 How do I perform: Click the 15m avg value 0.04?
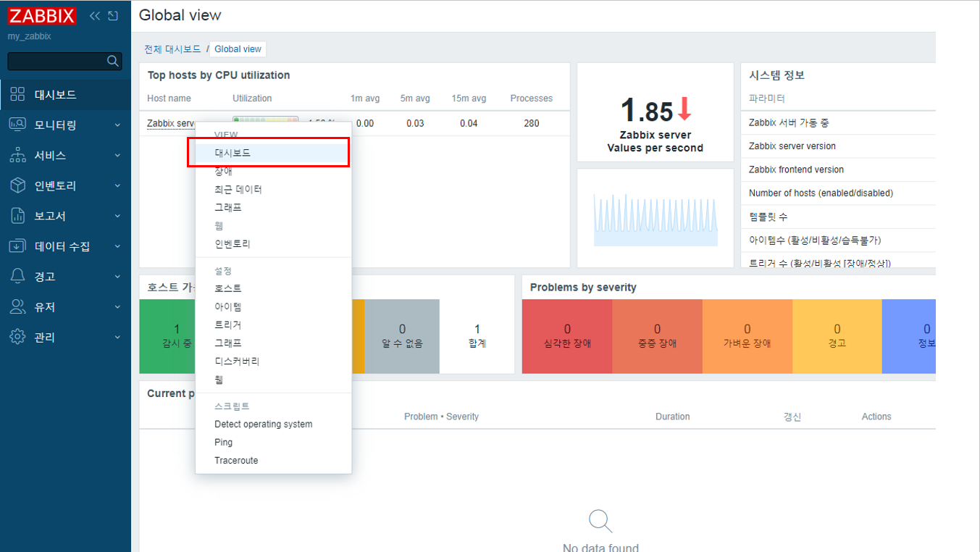[x=469, y=123]
